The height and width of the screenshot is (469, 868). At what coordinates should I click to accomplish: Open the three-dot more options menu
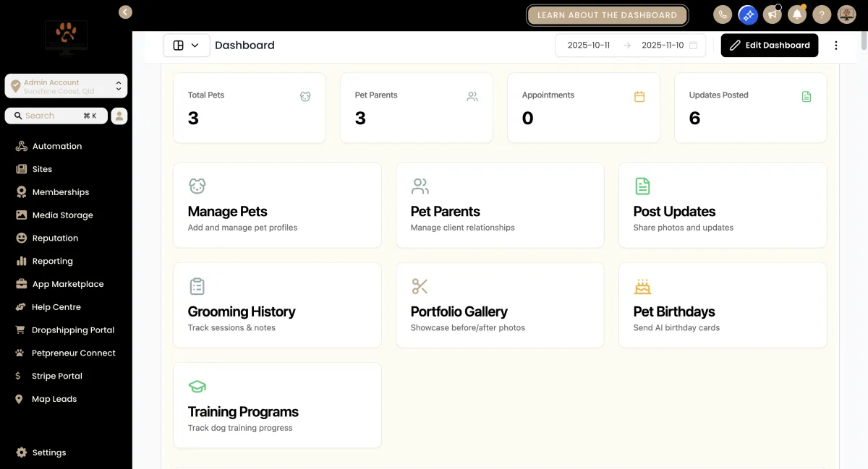click(x=836, y=46)
